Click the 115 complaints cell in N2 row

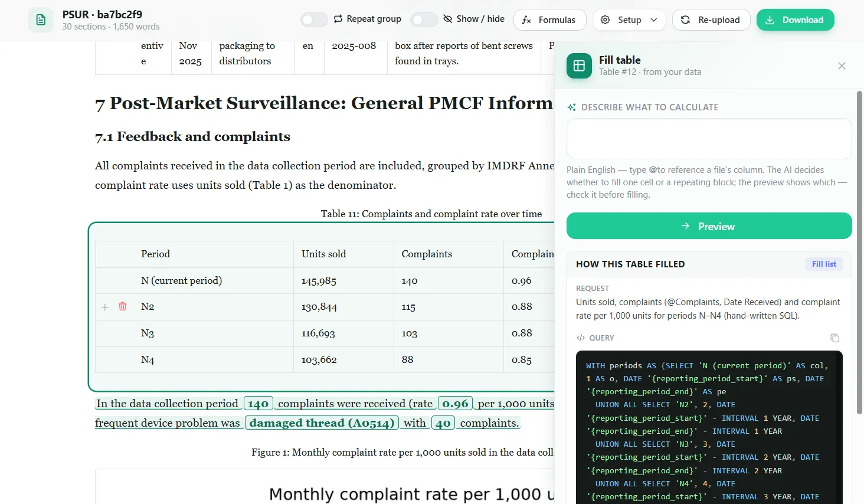coord(449,307)
